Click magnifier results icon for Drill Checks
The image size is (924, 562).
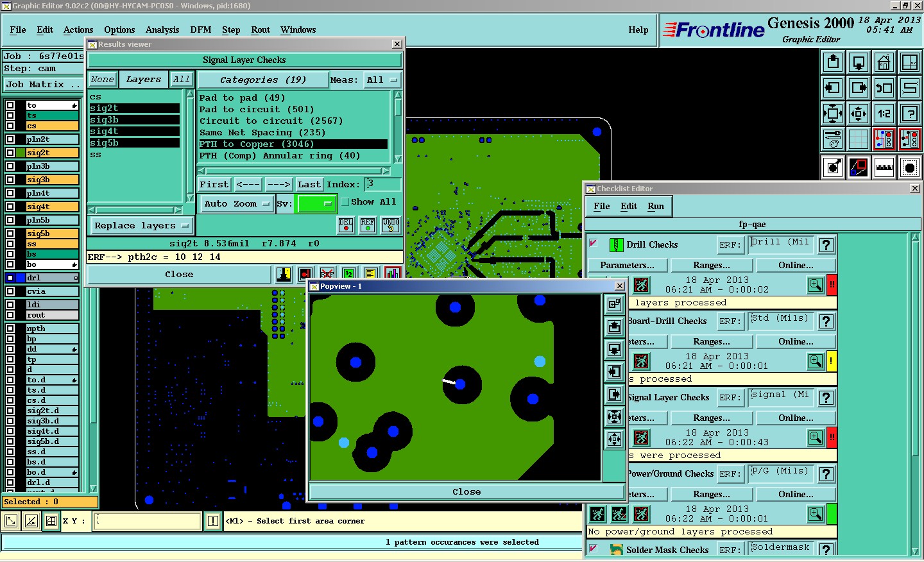[x=816, y=284]
